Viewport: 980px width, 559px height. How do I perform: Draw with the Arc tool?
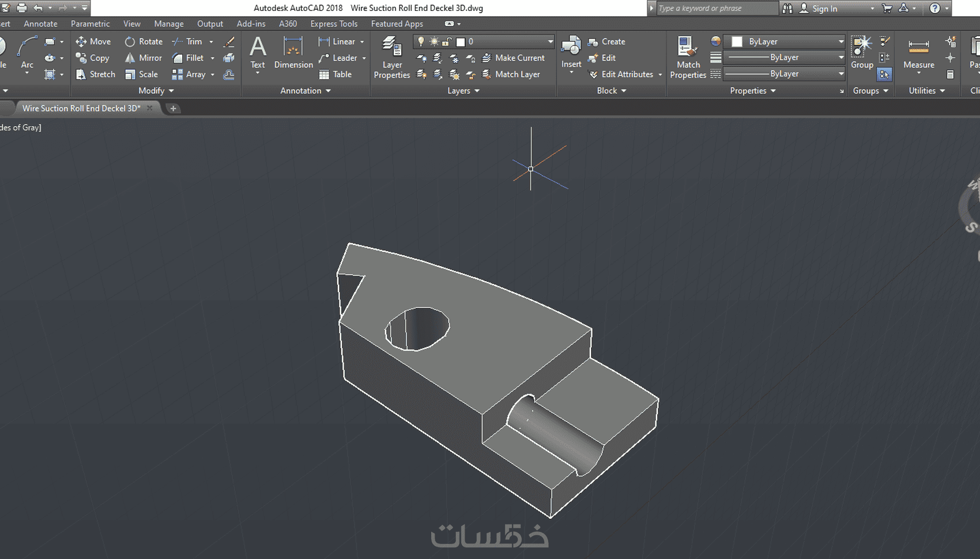pyautogui.click(x=27, y=53)
